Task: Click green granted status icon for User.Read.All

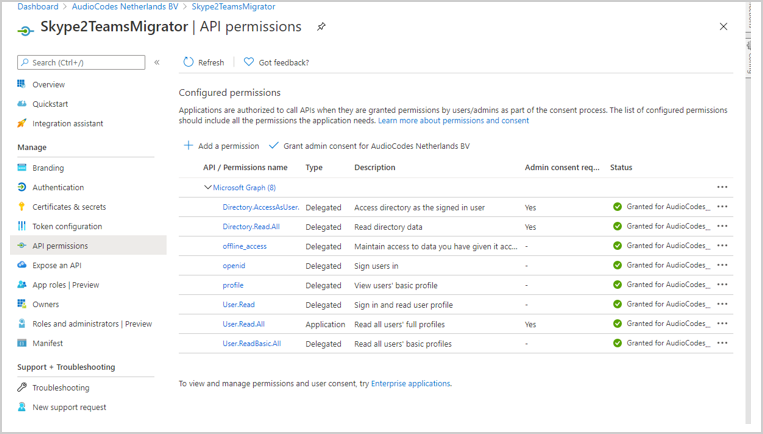Action: (618, 324)
